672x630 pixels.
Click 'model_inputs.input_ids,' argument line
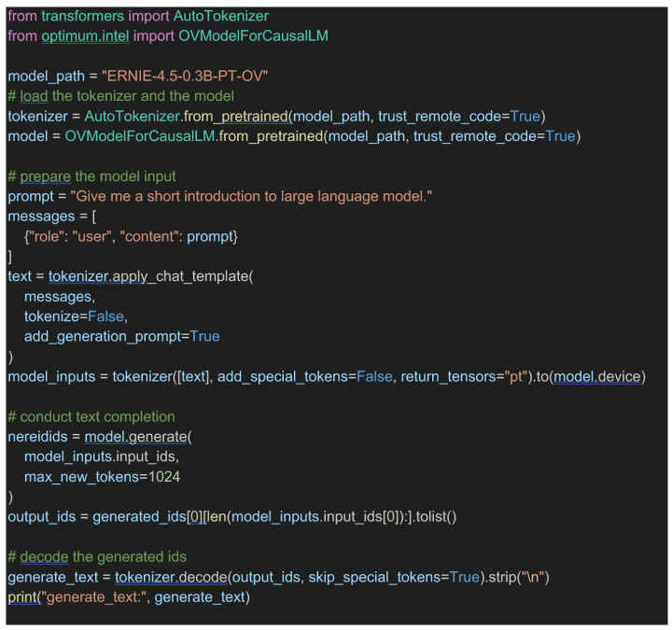[x=102, y=456]
